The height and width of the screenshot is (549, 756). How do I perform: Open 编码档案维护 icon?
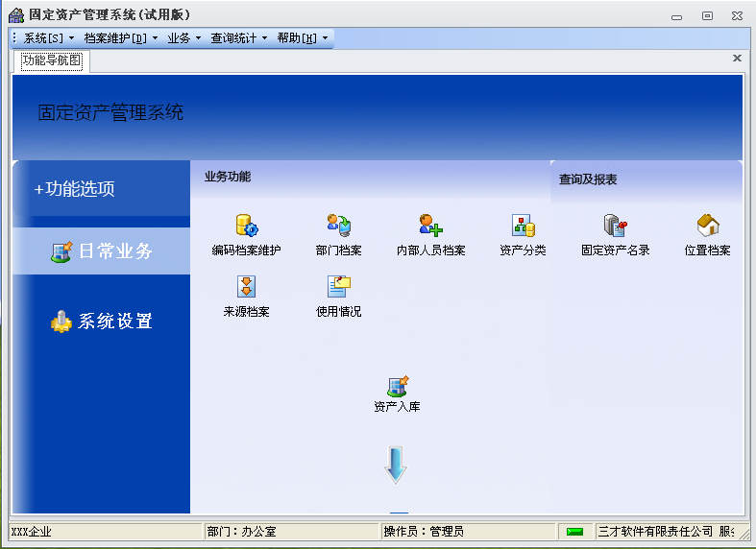click(247, 226)
